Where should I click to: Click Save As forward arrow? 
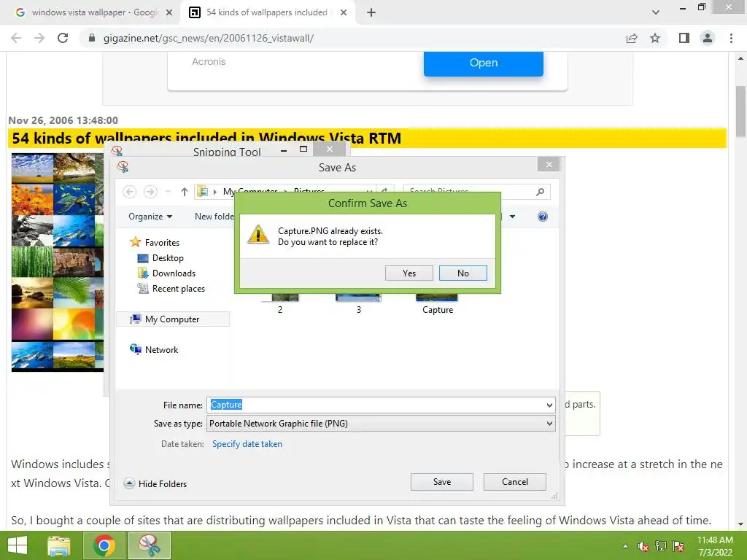point(150,192)
